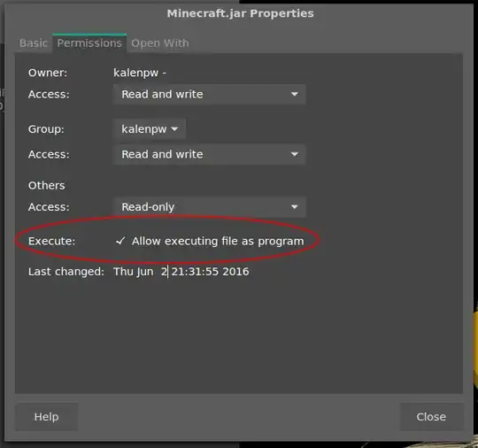Open the Others Read-only access dropdown
The image size is (478, 448).
[x=210, y=207]
